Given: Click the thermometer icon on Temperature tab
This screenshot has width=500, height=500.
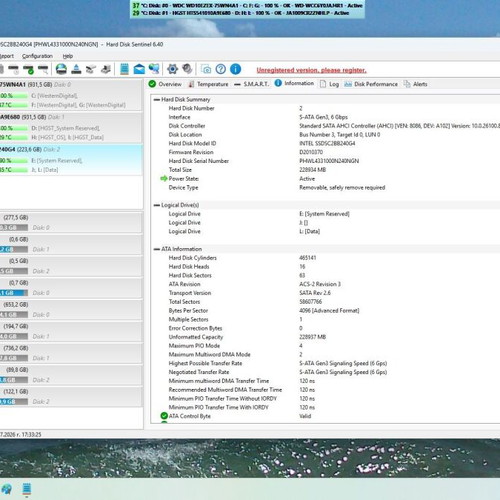Looking at the screenshot, I should point(191,84).
